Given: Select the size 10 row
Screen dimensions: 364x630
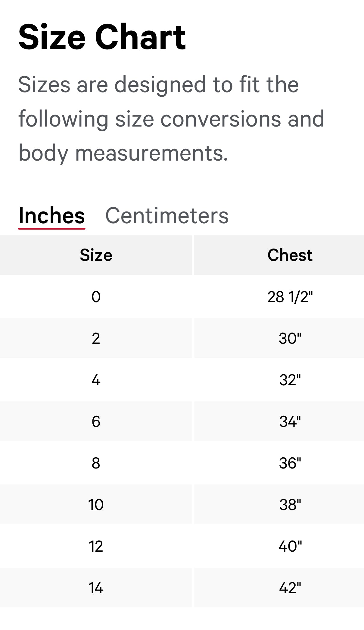Looking at the screenshot, I should (95, 504).
